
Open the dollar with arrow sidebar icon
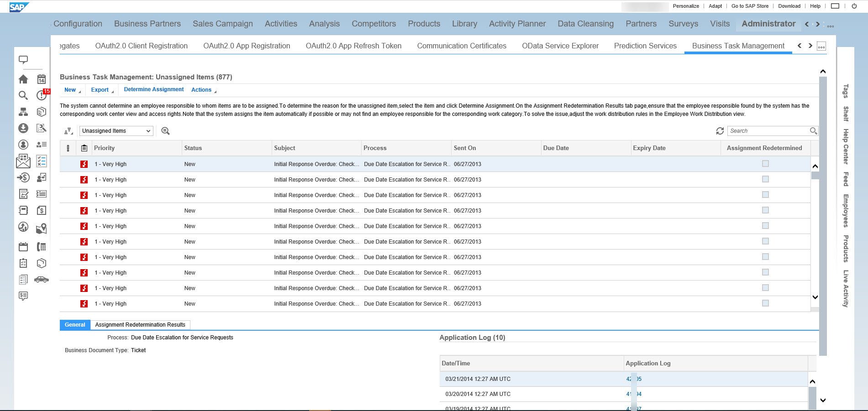23,177
